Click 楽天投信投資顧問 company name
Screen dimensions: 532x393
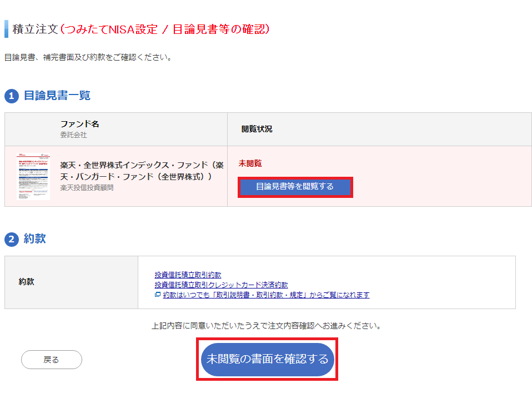pyautogui.click(x=87, y=188)
